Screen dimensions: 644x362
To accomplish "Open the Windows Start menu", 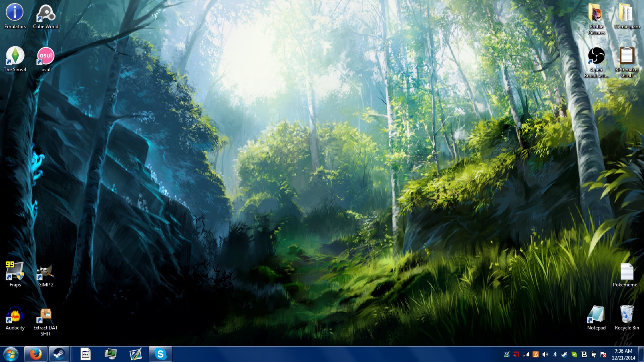I will coord(11,354).
